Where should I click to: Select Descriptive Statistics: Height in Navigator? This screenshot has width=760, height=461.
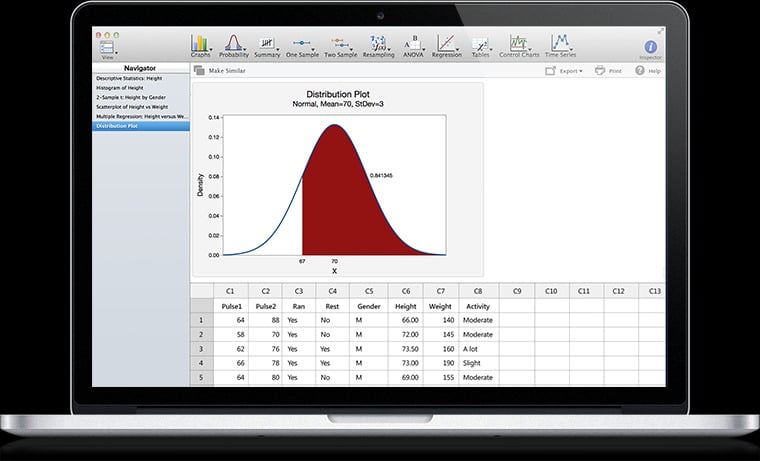[x=141, y=78]
